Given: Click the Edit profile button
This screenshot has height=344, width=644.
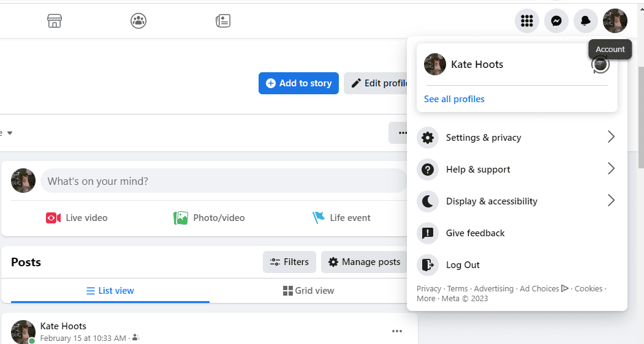Looking at the screenshot, I should coord(376,83).
